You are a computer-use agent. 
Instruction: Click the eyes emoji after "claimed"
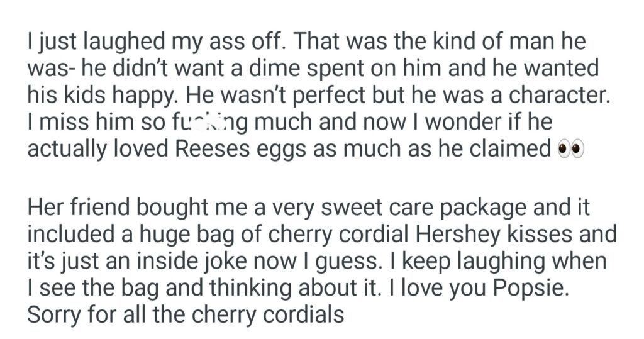point(571,149)
